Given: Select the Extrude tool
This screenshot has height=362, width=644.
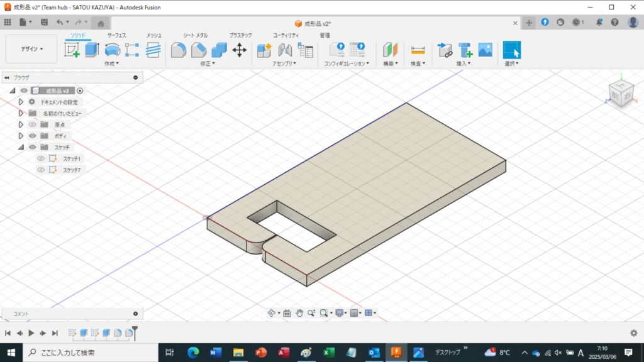Looking at the screenshot, I should 92,50.
